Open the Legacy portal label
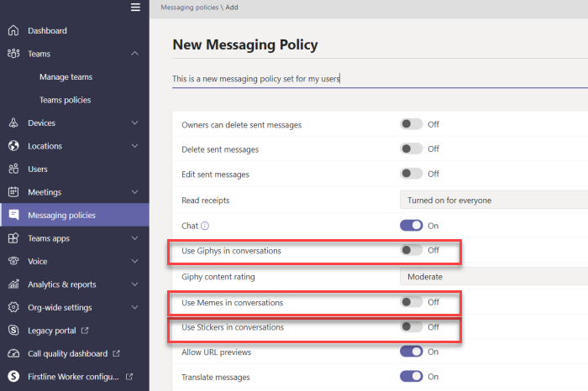The image size is (588, 391). point(52,331)
